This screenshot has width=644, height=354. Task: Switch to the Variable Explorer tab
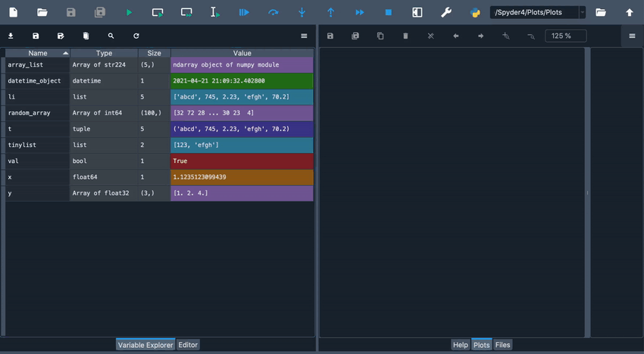coord(145,345)
